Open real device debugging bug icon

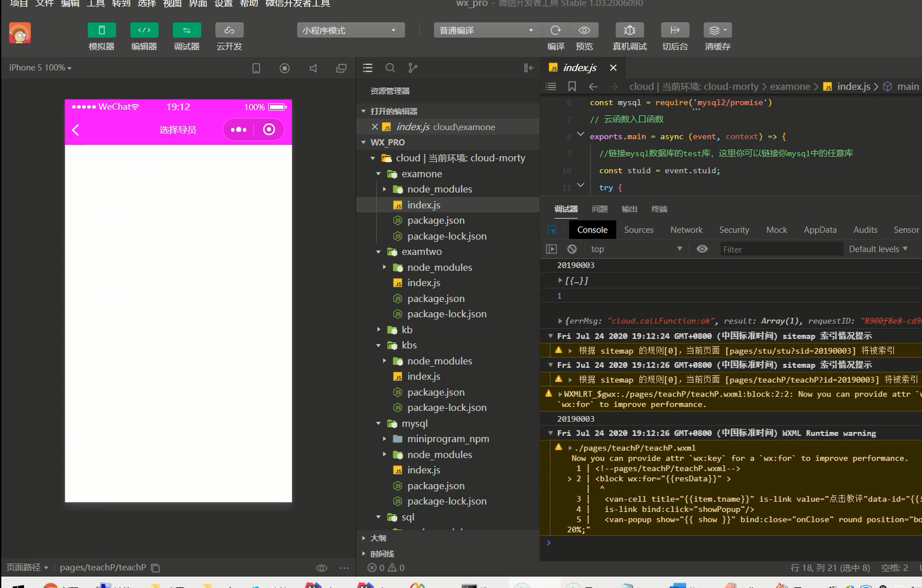point(629,31)
